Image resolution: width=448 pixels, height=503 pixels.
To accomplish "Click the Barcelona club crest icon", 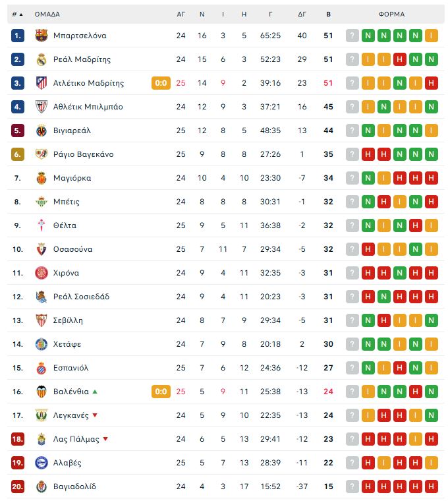I will click(42, 36).
